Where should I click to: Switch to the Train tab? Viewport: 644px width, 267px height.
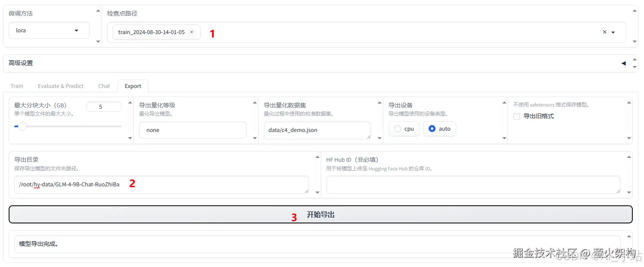pos(17,86)
